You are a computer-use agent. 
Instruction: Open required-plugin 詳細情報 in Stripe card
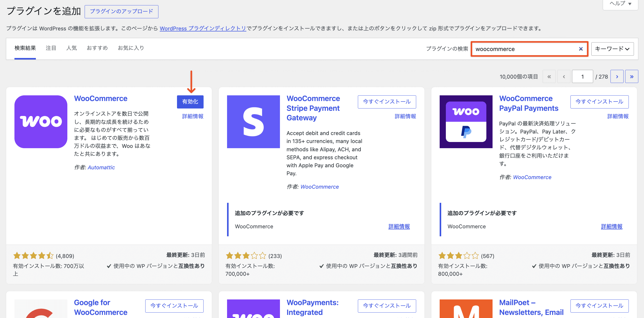(x=399, y=227)
